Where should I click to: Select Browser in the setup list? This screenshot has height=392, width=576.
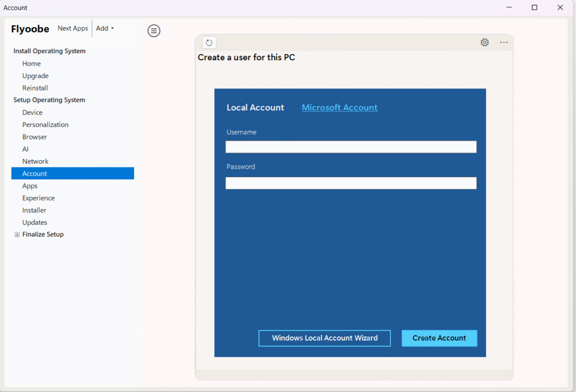click(35, 137)
